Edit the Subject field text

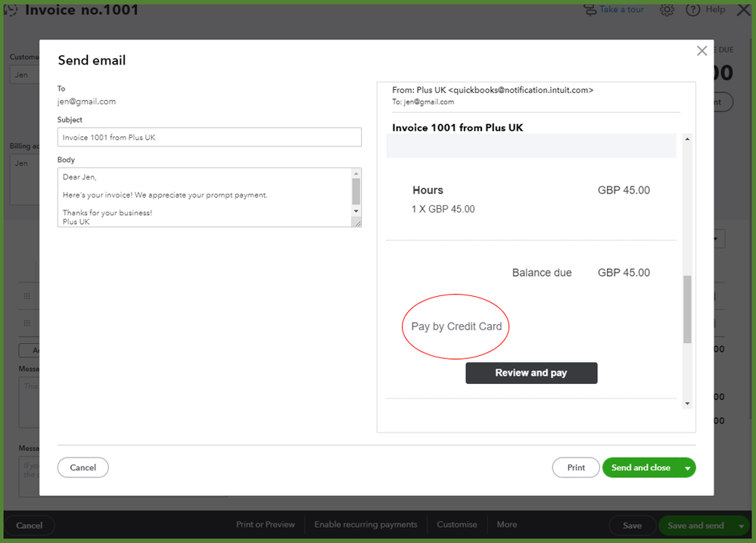tap(210, 137)
